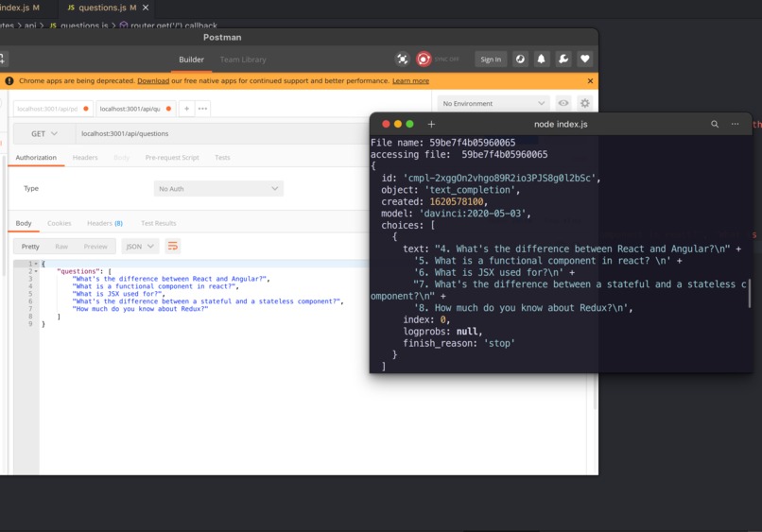
Task: Select the response Headers (8) tab
Action: (x=105, y=223)
